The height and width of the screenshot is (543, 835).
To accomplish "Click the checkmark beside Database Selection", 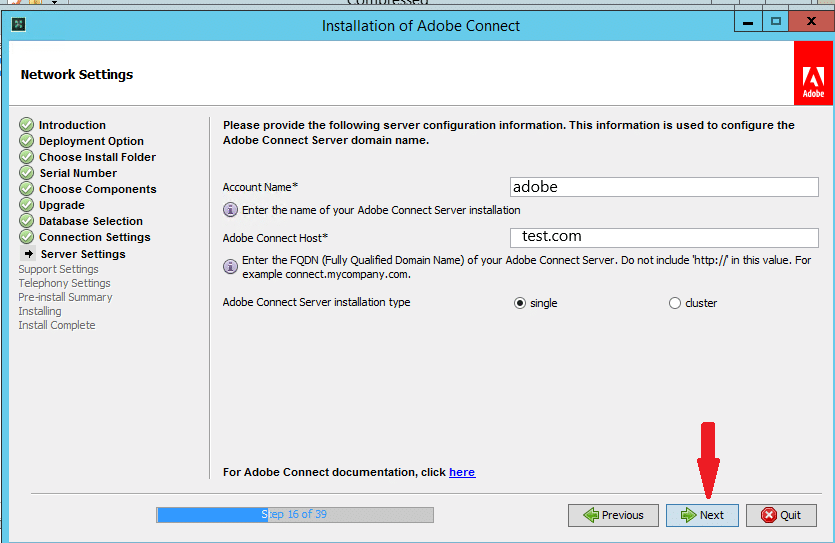I will (x=27, y=221).
